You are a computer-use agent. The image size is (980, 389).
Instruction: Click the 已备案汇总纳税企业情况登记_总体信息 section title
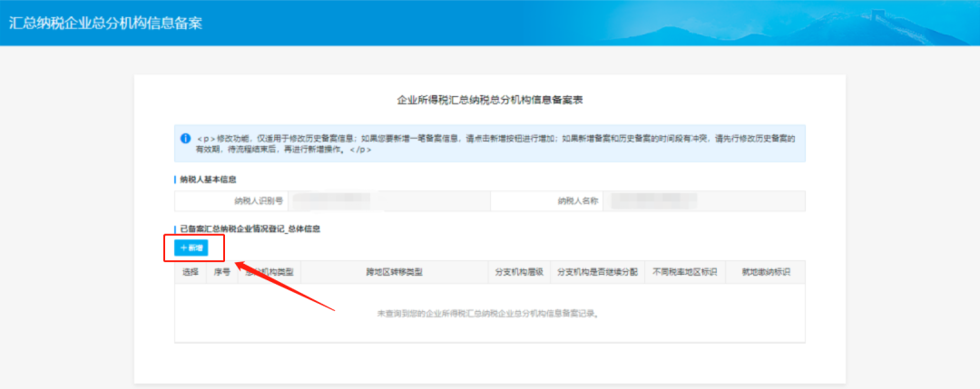[x=250, y=229]
